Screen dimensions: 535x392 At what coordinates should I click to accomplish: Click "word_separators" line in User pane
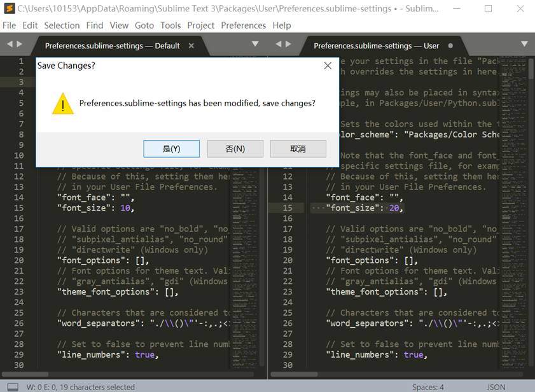coord(412,323)
